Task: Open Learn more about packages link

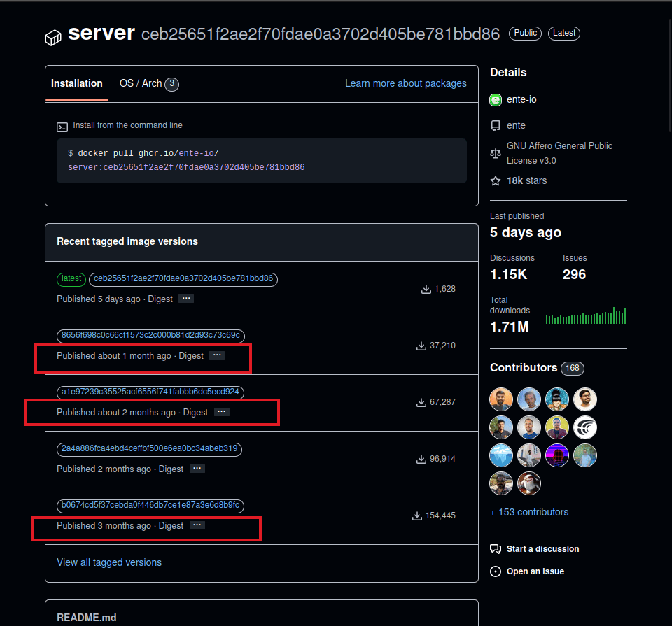Action: point(405,83)
